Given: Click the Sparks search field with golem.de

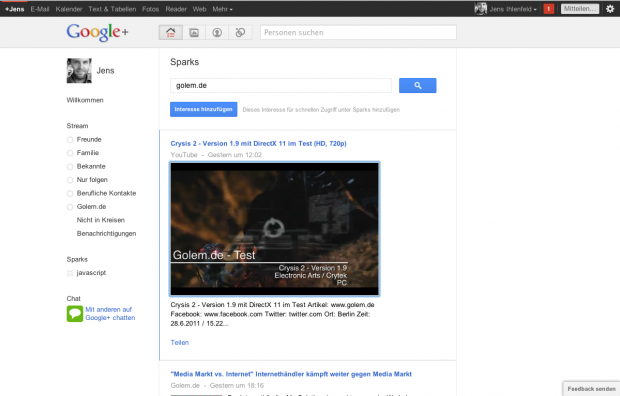Looking at the screenshot, I should click(x=281, y=86).
